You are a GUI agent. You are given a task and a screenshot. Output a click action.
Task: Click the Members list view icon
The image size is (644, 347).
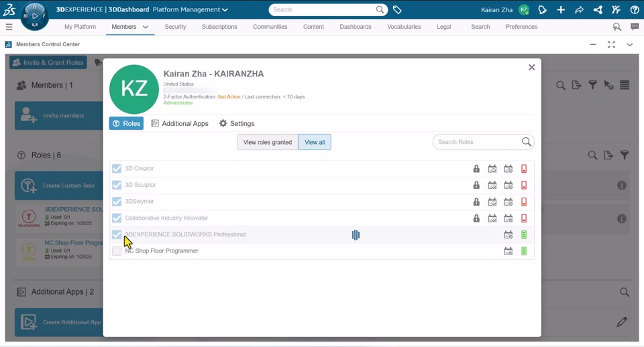(625, 85)
